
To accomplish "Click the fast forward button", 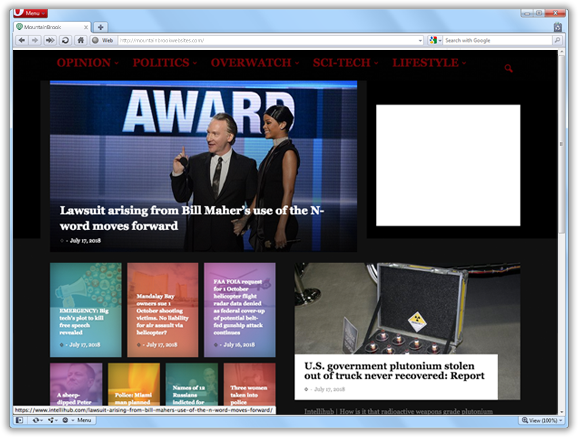I will [x=50, y=40].
